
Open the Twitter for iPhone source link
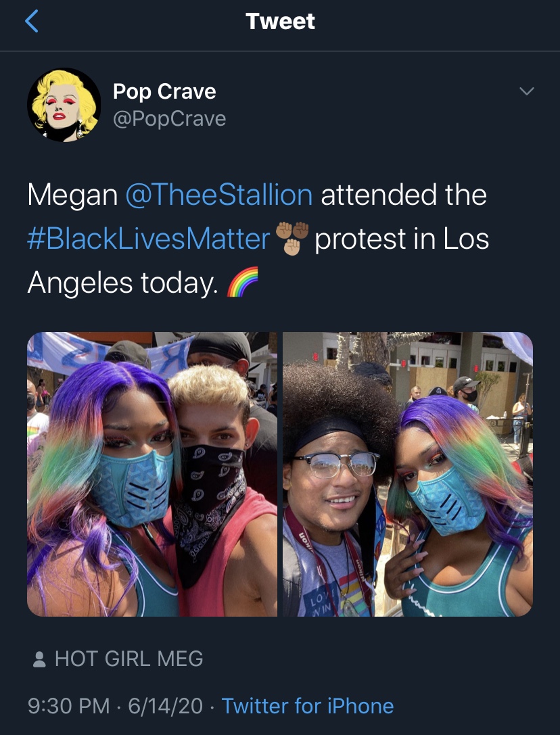coord(307,706)
